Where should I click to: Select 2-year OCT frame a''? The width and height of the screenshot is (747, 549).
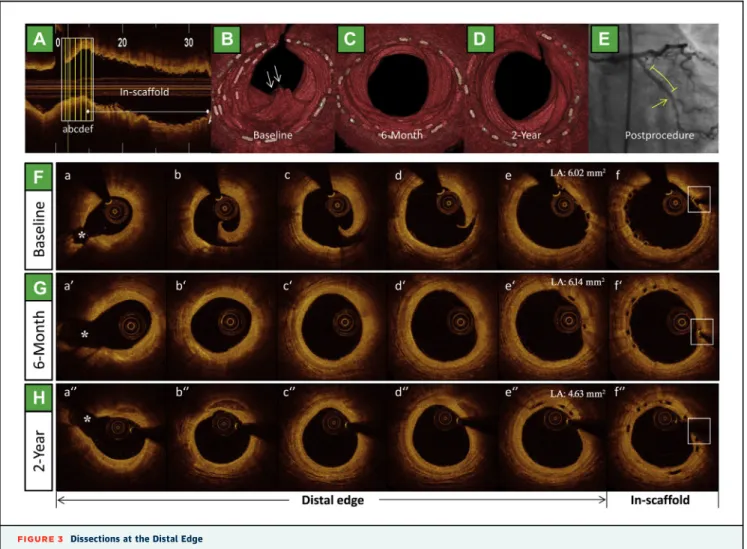(x=111, y=437)
